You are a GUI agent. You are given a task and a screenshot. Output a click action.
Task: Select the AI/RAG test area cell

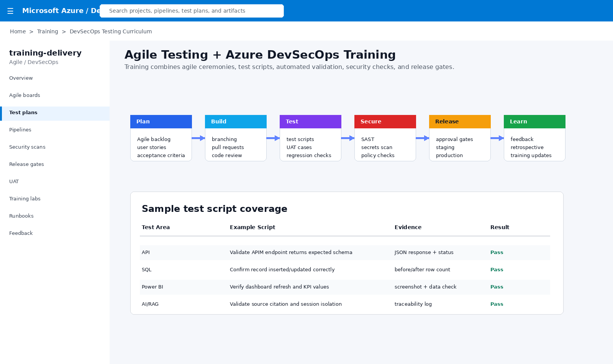coord(150,304)
